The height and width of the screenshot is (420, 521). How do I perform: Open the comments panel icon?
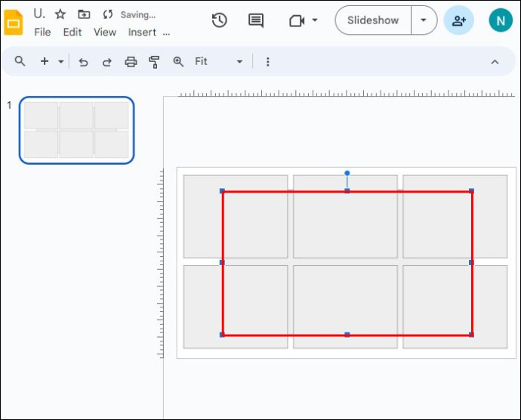[256, 20]
